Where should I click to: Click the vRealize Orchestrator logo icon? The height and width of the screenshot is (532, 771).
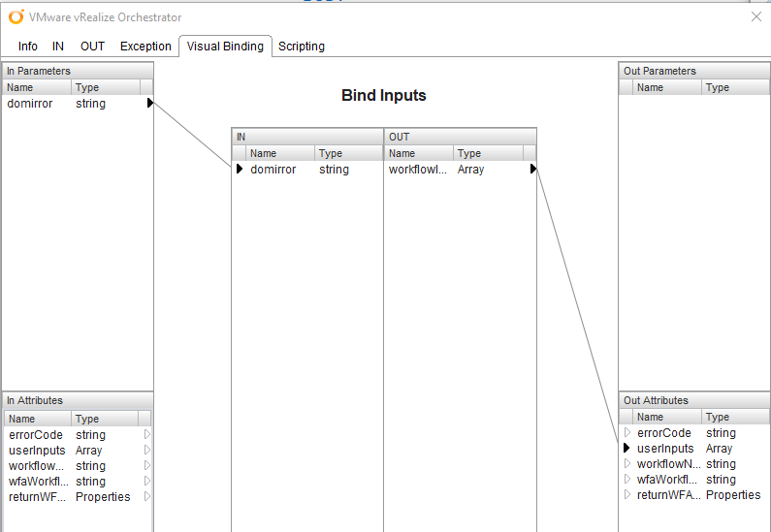(16, 17)
